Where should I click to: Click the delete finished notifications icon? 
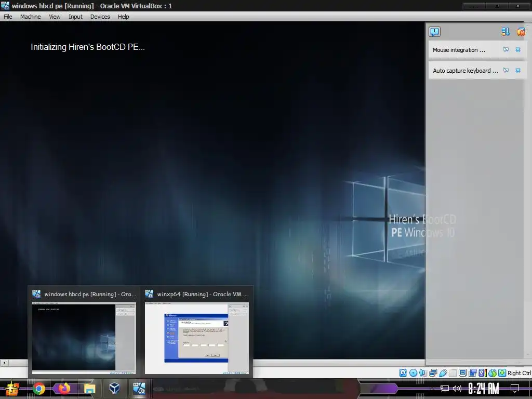pyautogui.click(x=521, y=32)
